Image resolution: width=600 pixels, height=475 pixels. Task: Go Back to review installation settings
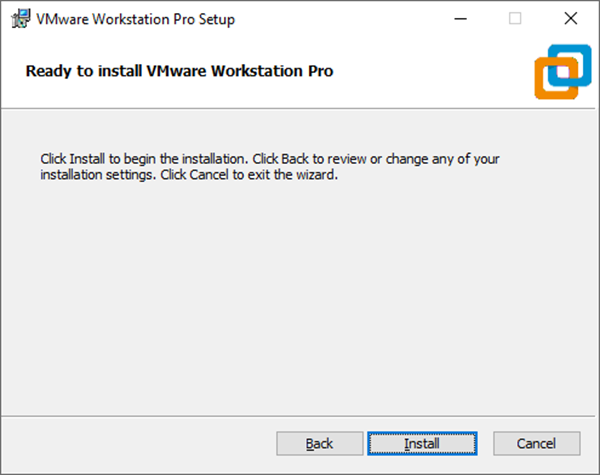(x=319, y=443)
